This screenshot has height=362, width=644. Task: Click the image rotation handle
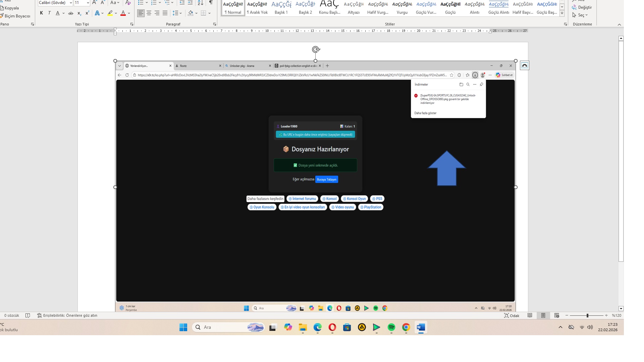coord(316,50)
